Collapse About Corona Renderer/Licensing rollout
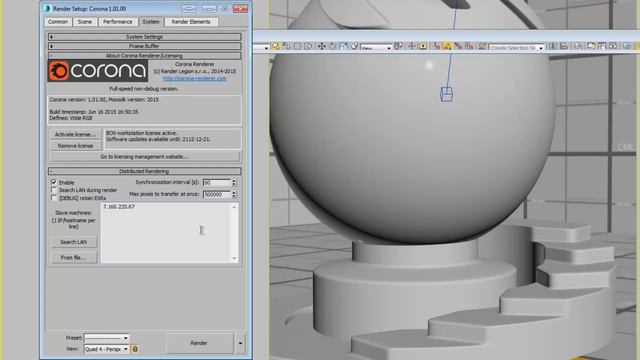Viewport: 640px width, 360px height. pos(144,56)
